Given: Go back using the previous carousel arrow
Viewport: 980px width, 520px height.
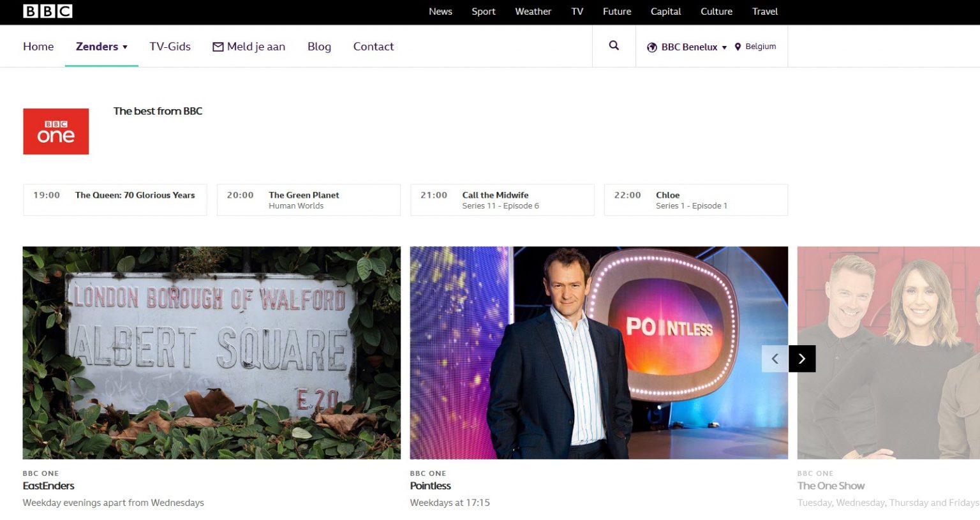Looking at the screenshot, I should coord(774,359).
